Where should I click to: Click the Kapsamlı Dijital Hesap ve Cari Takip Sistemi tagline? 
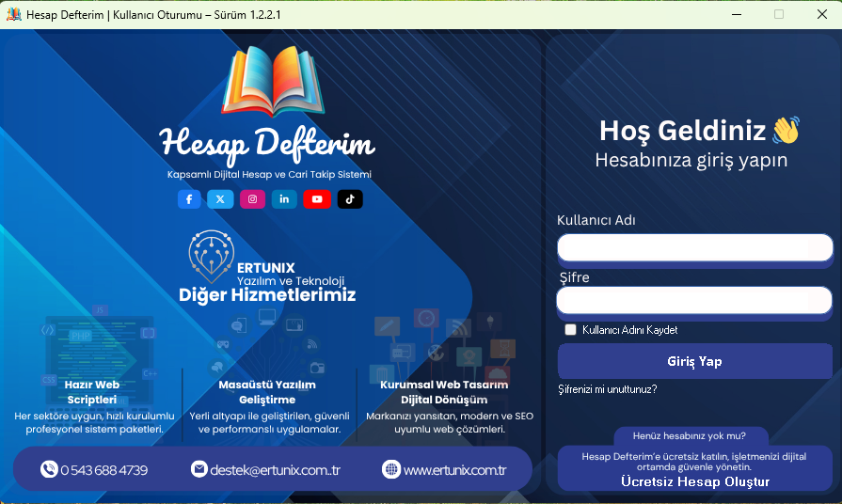click(269, 175)
